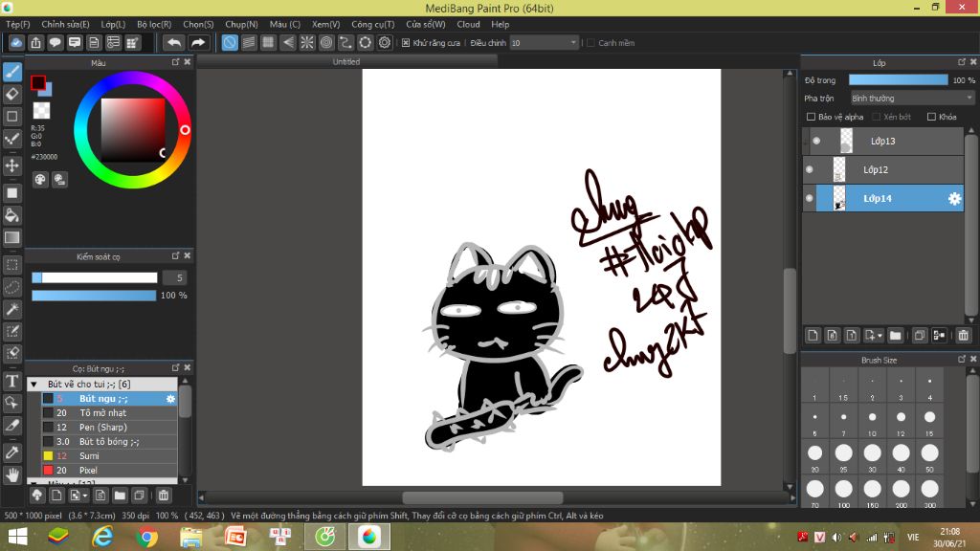Image resolution: width=980 pixels, height=551 pixels.
Task: Select the Gradient tool
Action: 11,237
